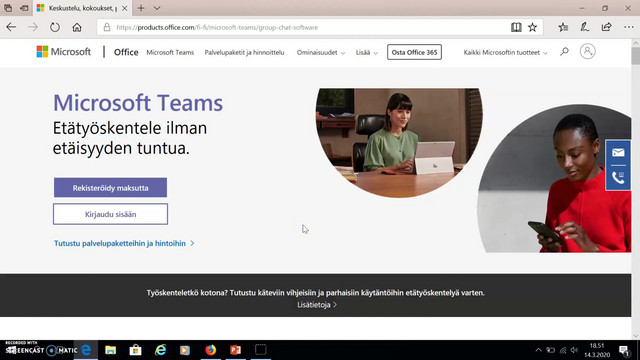Click the Rekisteröidy maksutta button
This screenshot has width=640, height=360.
[110, 188]
